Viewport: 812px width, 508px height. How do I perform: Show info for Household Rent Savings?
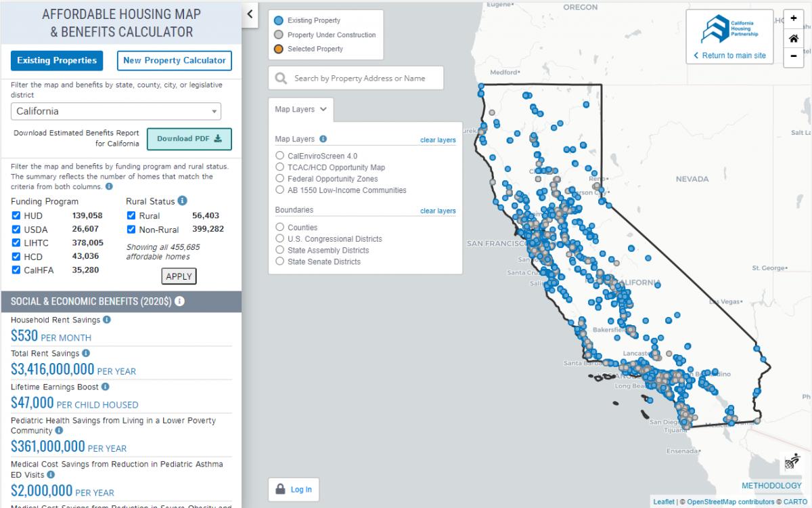107,320
